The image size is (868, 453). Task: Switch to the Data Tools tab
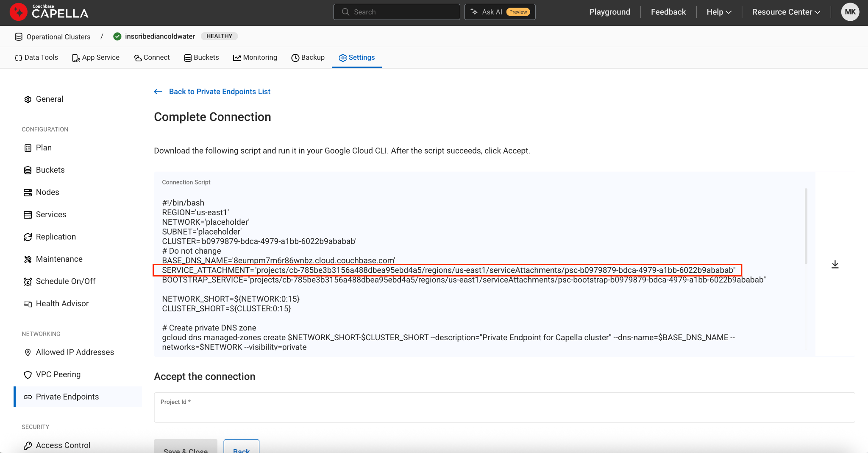(x=36, y=58)
